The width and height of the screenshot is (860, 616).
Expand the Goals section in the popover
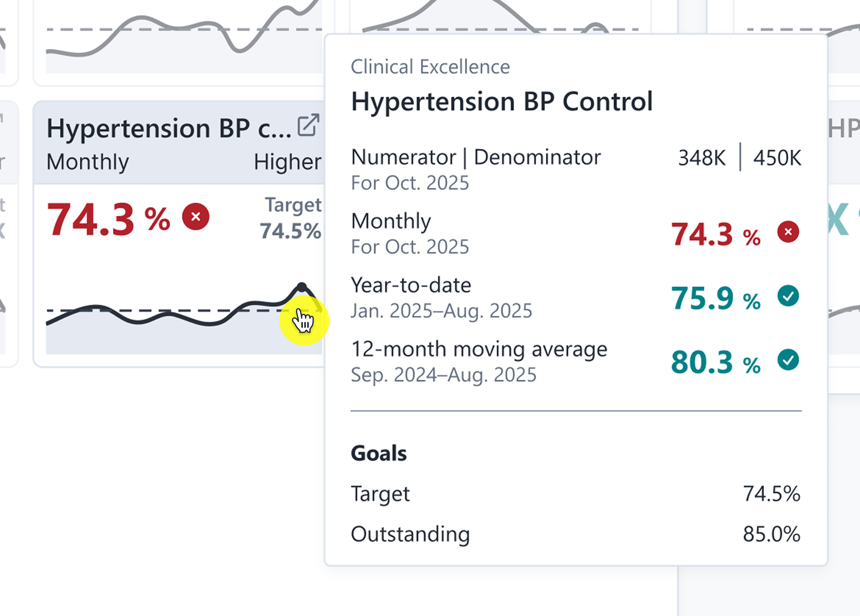click(x=379, y=453)
